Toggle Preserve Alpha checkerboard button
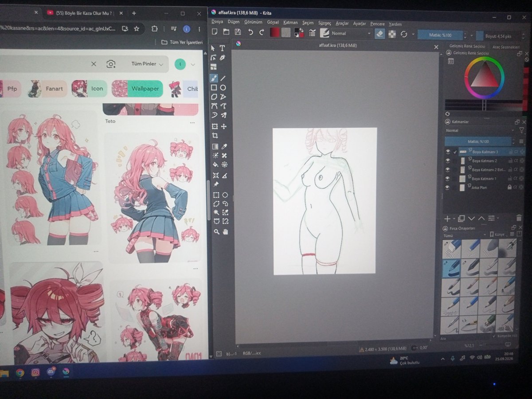Viewport: 532px width, 399px height. [392, 34]
